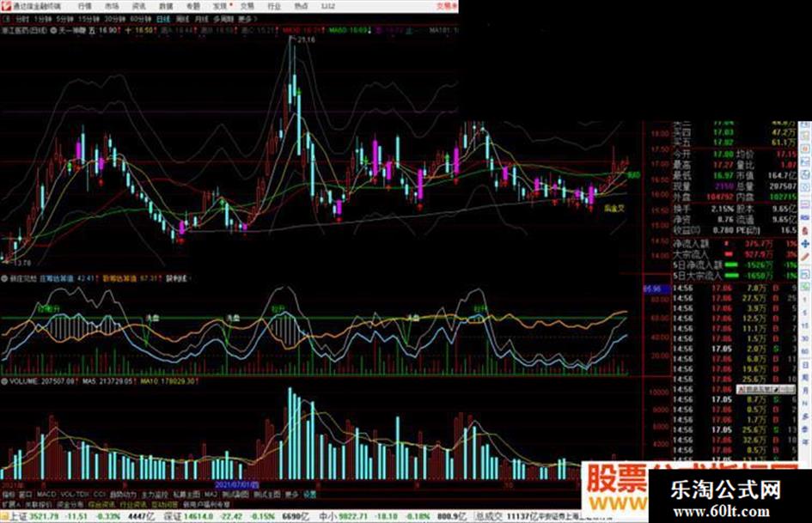This screenshot has height=523, width=812.
Task: Select the 月线 tab in period bar
Action: 201,19
